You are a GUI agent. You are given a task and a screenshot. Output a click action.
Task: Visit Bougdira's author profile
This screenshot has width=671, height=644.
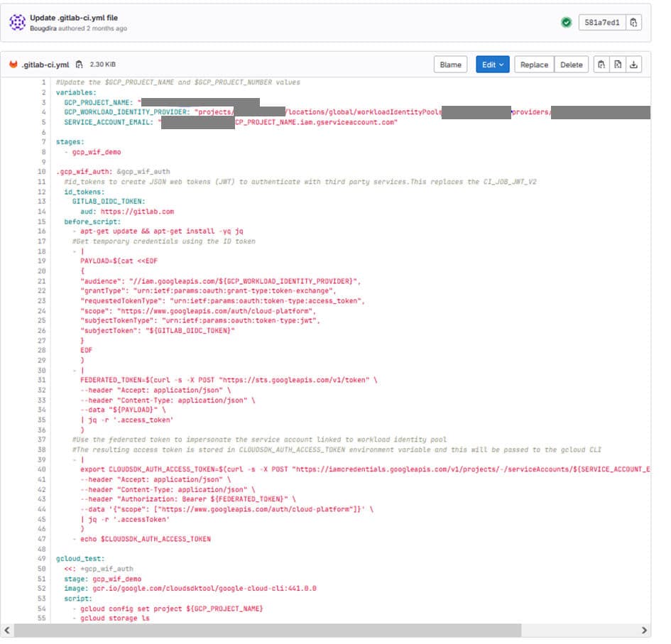click(43, 28)
